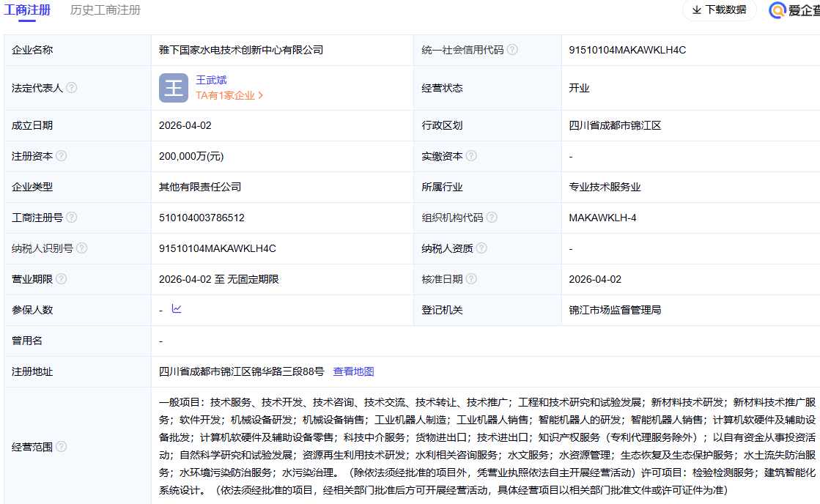Click help icon next to 营业期限

coord(62,279)
